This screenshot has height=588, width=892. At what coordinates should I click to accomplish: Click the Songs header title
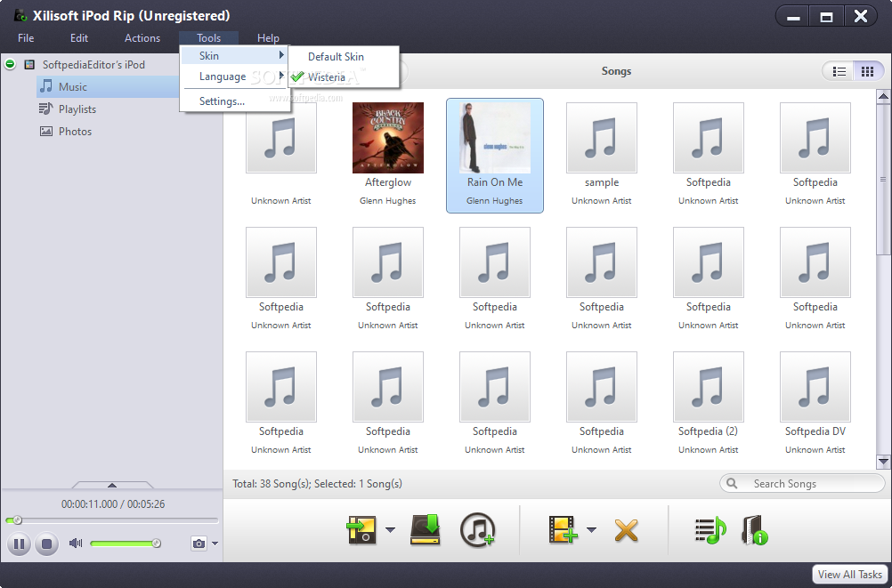click(616, 71)
